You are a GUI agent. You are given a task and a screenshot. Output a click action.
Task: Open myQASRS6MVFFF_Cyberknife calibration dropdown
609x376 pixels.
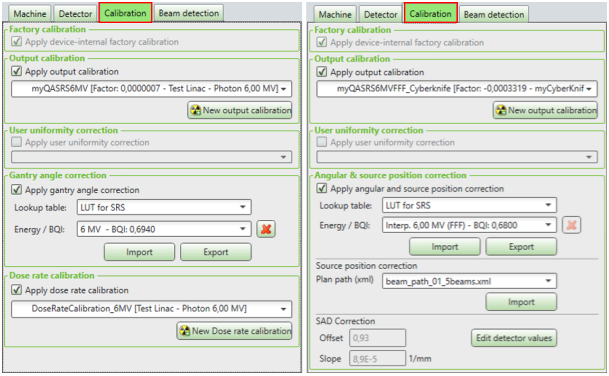[457, 89]
